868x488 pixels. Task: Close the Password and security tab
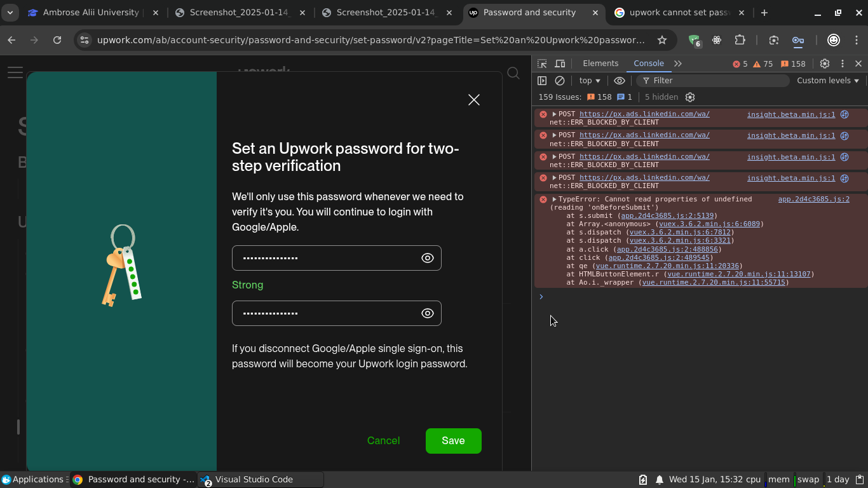596,13
